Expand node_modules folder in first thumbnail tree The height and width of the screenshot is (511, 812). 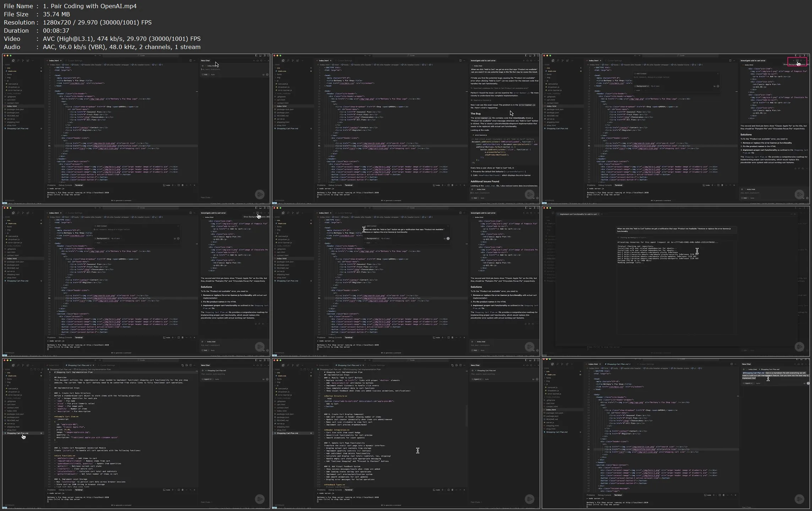click(13, 93)
